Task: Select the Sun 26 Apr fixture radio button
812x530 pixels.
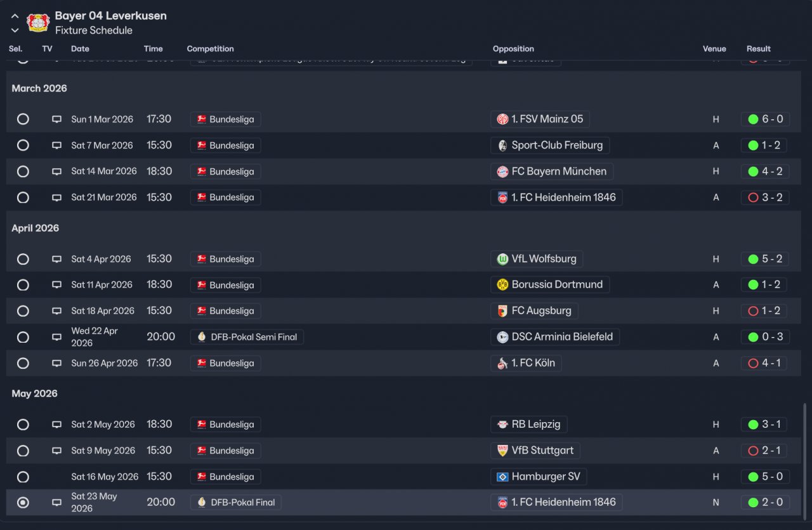Action: coord(23,363)
